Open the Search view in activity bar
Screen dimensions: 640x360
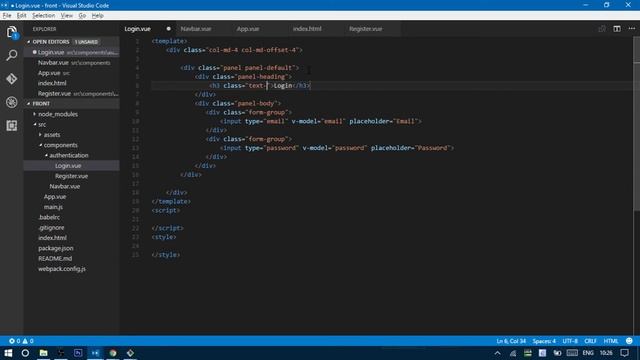pos(12,55)
